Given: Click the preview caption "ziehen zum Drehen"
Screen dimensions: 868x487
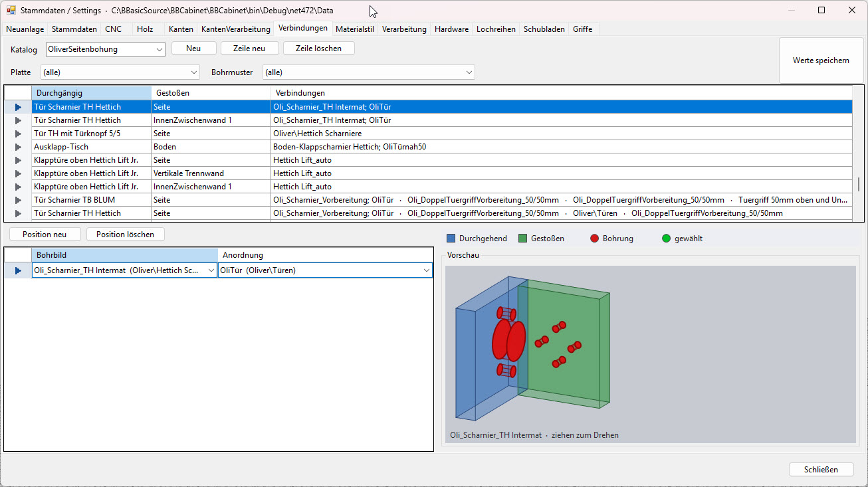Looking at the screenshot, I should (586, 435).
